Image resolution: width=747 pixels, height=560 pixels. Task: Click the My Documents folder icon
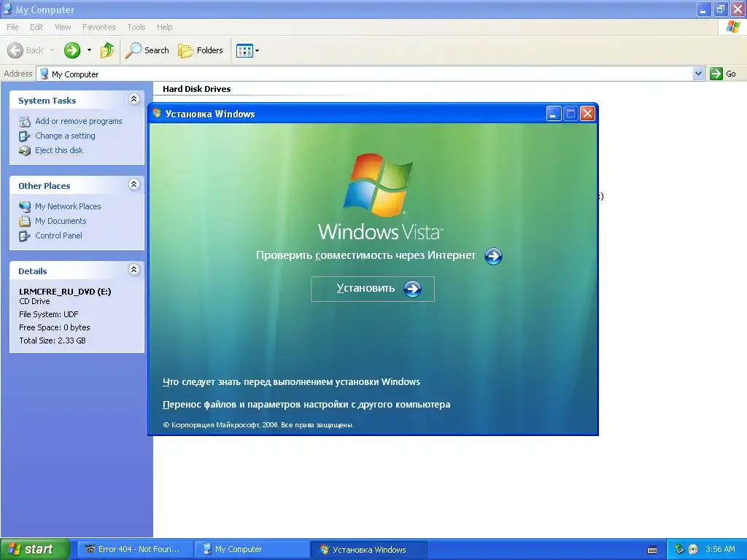click(25, 222)
